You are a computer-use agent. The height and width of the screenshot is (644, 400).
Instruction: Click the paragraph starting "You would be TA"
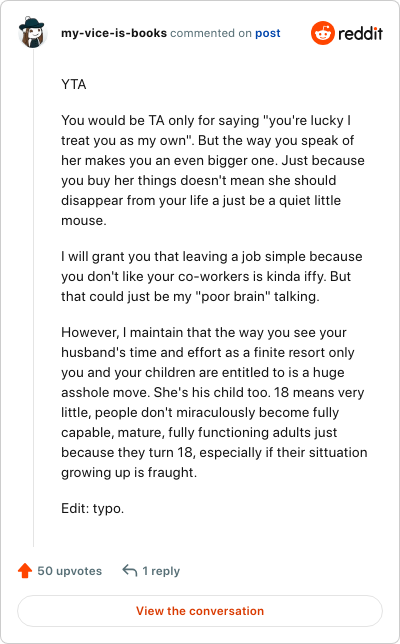[x=213, y=170]
